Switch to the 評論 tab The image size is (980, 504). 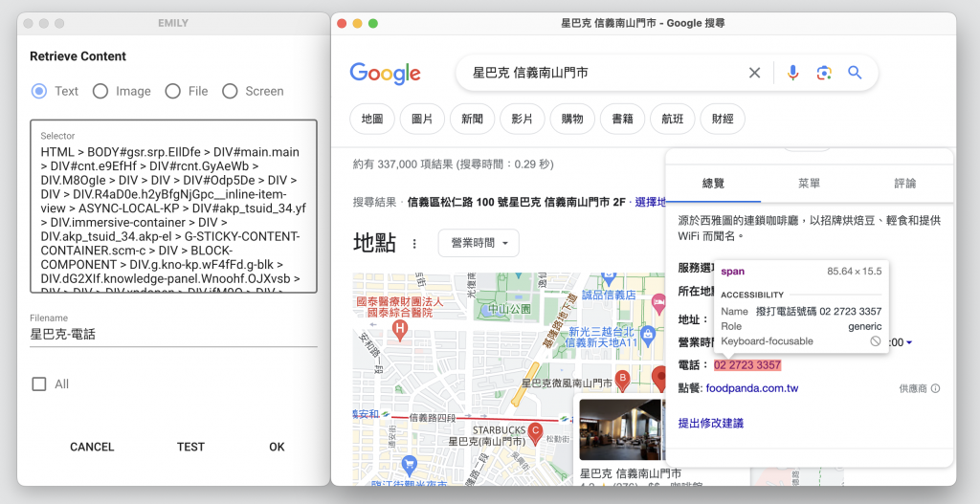(904, 183)
